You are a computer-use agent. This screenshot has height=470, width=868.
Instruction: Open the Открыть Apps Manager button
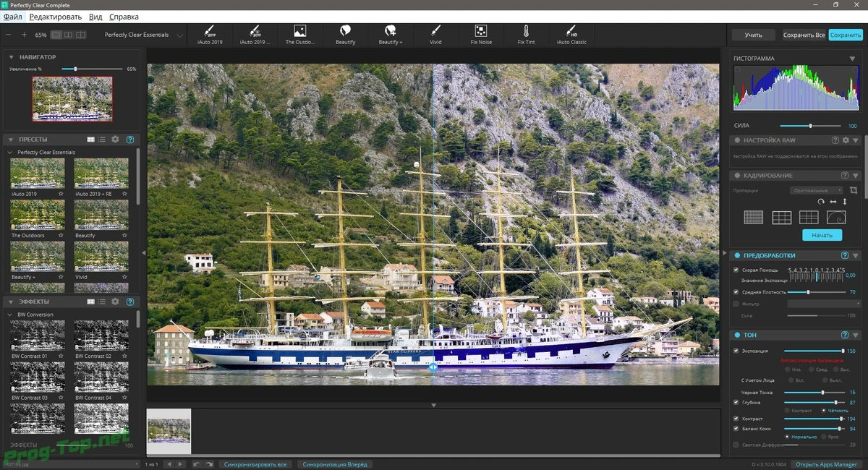(826, 464)
